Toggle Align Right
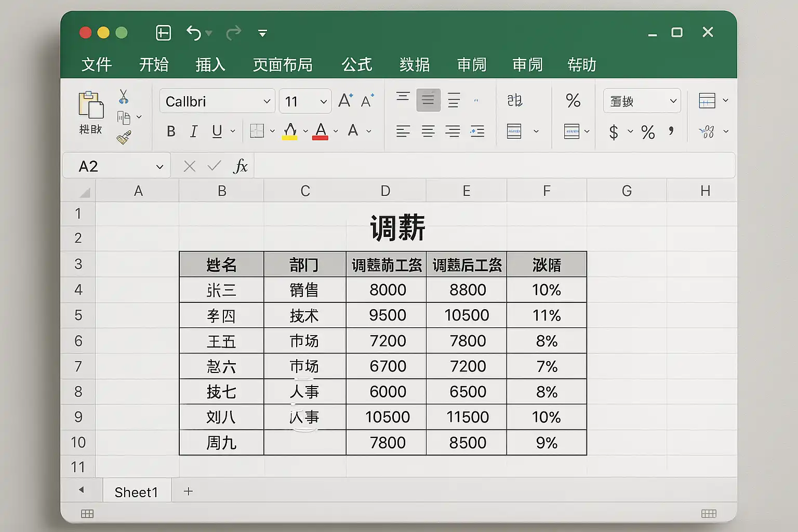 coord(453,131)
